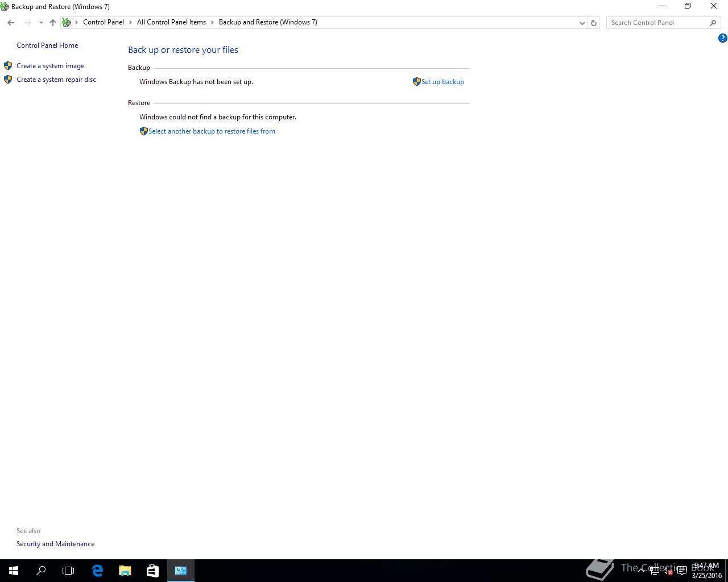Viewport: 728px width, 582px height.
Task: Open volume control from system tray
Action: point(668,571)
